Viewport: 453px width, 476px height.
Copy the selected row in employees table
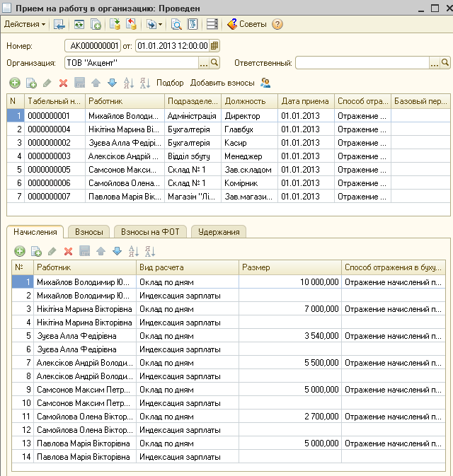coord(31,83)
